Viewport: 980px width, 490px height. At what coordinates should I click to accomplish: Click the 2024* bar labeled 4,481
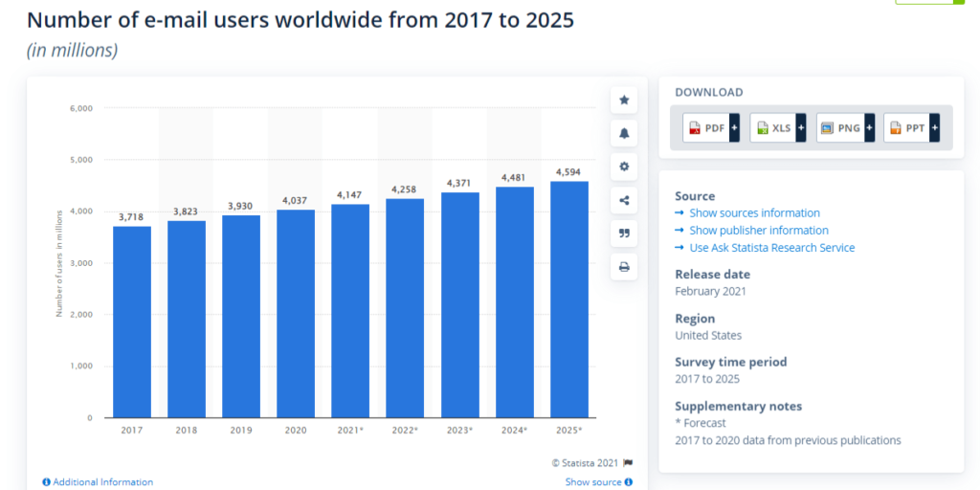click(x=515, y=301)
